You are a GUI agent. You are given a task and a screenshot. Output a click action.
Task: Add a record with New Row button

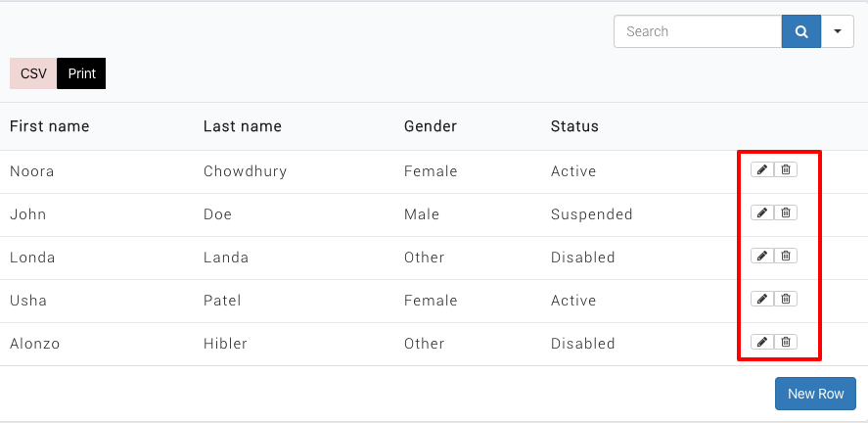815,394
